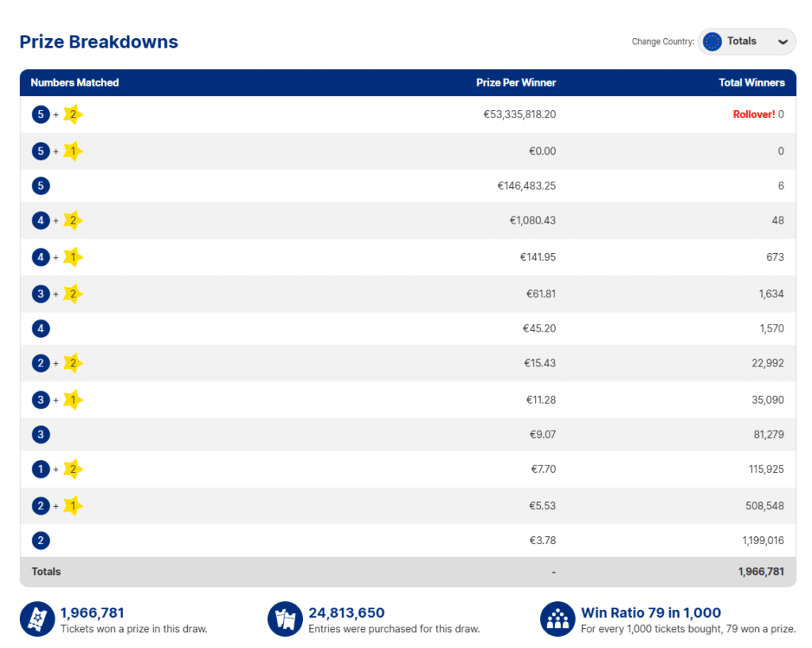This screenshot has height=648, width=812.
Task: Click the lone 2 ball in €3.78 row
Action: pos(41,541)
